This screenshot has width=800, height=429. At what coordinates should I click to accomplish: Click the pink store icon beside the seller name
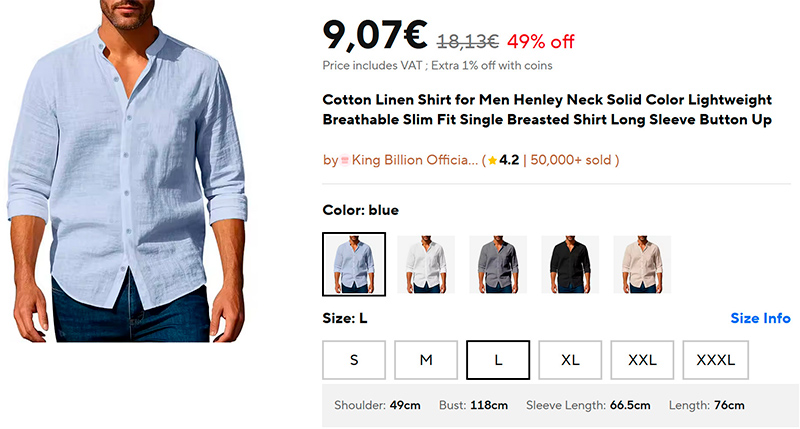[347, 160]
